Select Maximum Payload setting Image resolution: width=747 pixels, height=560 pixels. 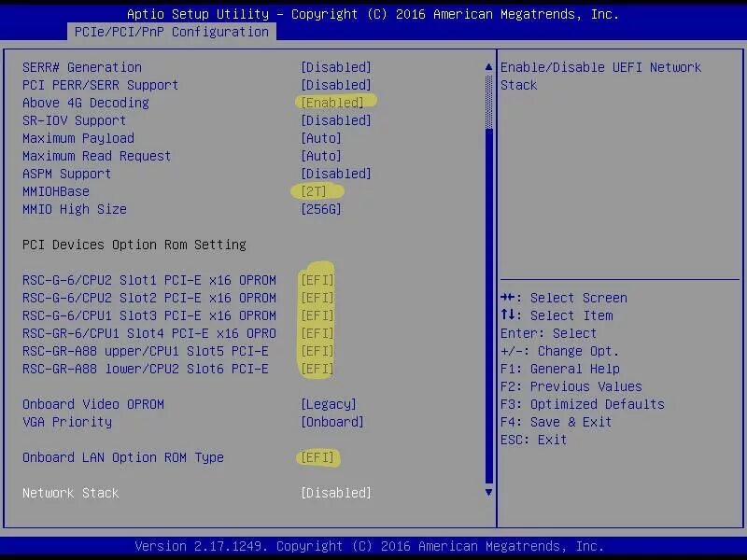pos(78,138)
